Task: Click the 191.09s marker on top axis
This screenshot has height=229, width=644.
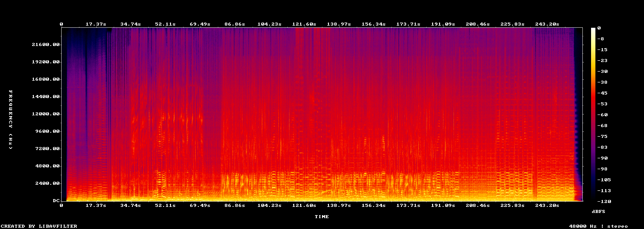Action: [x=443, y=24]
